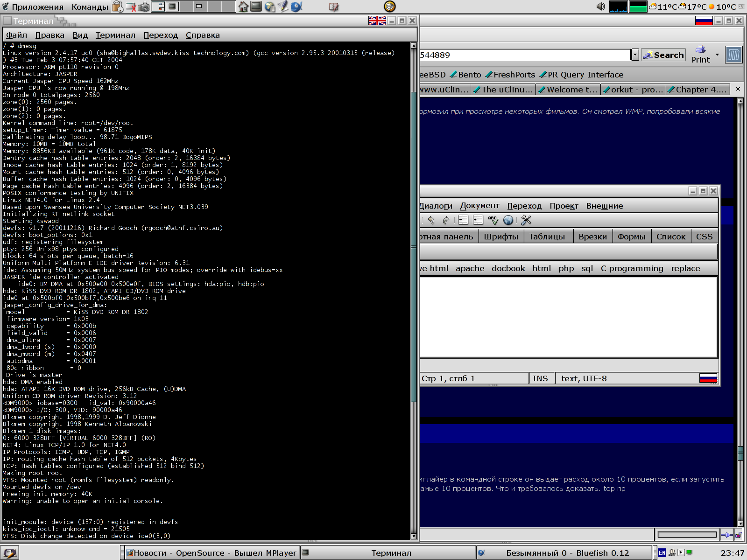The height and width of the screenshot is (560, 747).
Task: Click the browser search text field
Action: click(523, 55)
